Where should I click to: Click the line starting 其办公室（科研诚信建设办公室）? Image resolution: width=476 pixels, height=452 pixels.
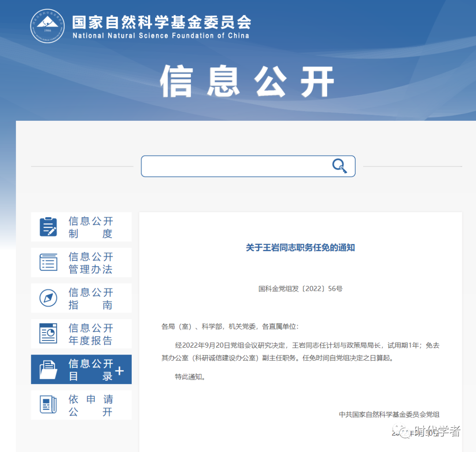(x=278, y=358)
